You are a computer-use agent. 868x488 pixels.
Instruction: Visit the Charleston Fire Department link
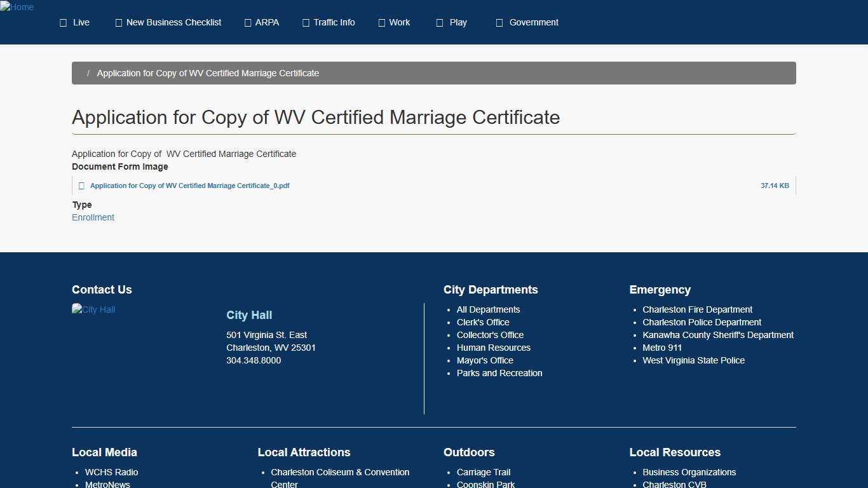click(697, 309)
